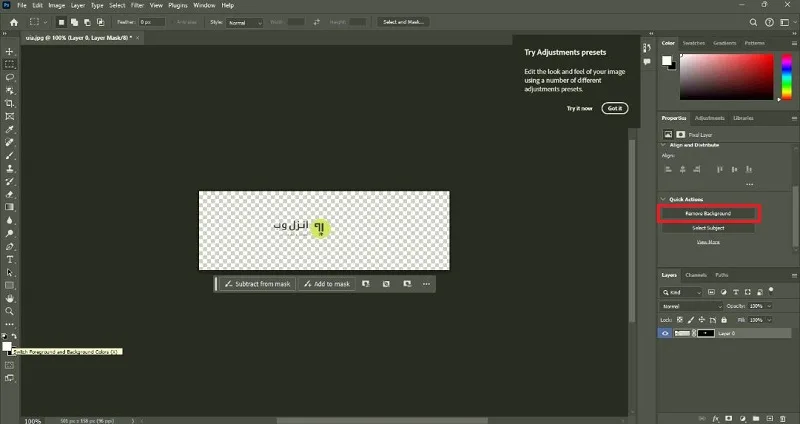Screen dimensions: 800x424
Task: Open the layer blend mode dropdown
Action: coord(692,306)
